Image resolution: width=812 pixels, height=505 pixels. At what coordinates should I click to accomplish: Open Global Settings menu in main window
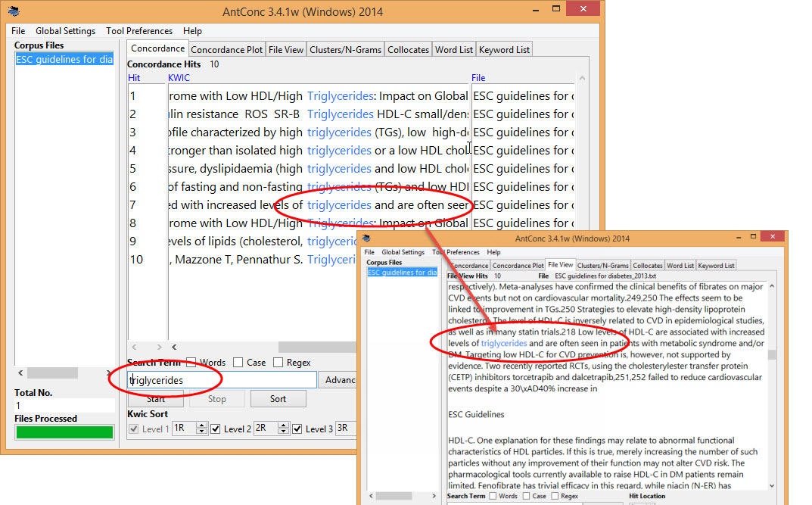[65, 31]
